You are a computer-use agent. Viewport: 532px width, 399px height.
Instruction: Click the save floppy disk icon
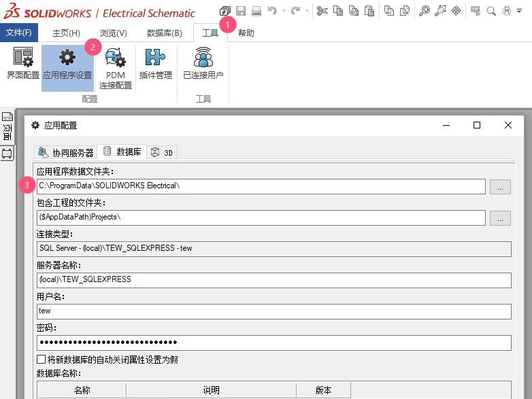click(x=241, y=11)
